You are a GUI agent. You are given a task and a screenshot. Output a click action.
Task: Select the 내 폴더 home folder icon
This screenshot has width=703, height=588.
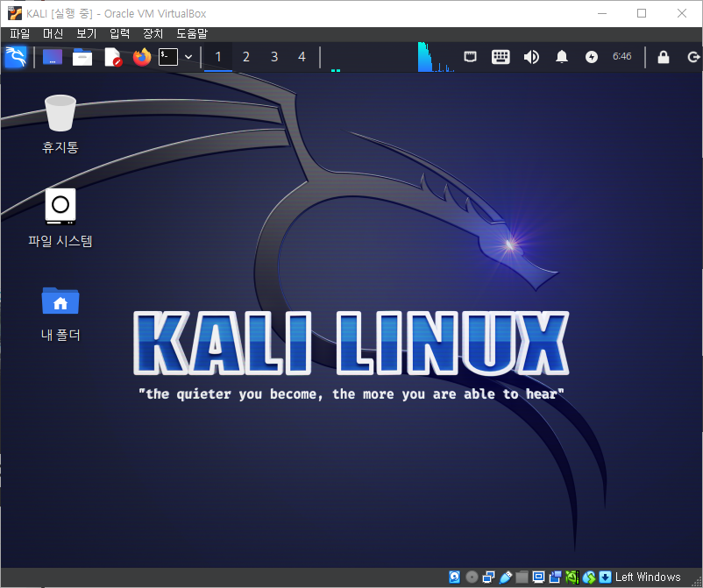(x=60, y=314)
